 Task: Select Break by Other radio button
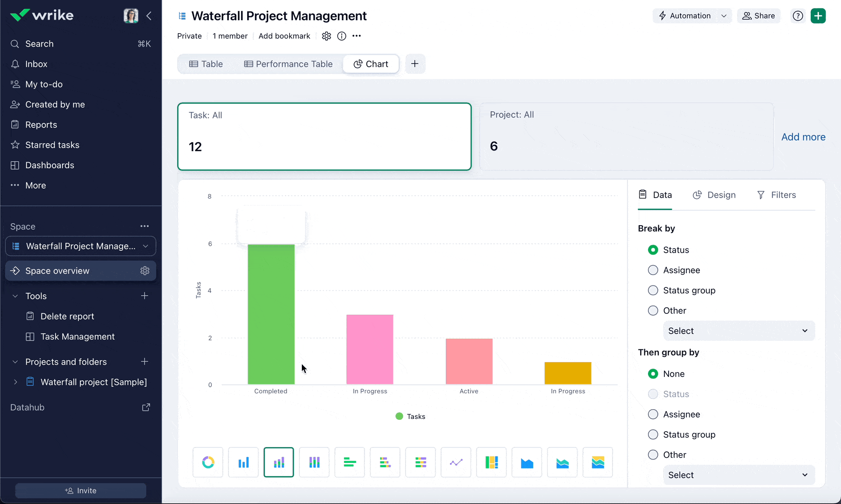tap(653, 311)
